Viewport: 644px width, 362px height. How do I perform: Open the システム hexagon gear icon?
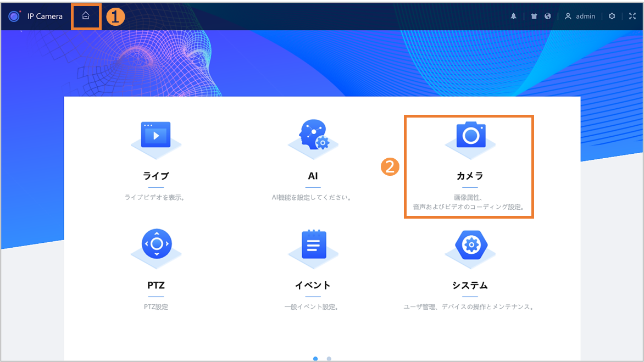click(x=470, y=244)
